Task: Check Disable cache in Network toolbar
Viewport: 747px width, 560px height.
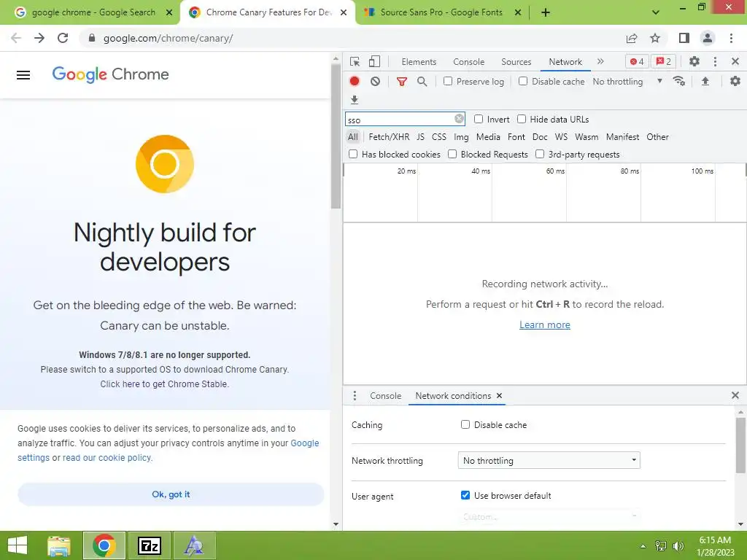Action: pyautogui.click(x=523, y=81)
